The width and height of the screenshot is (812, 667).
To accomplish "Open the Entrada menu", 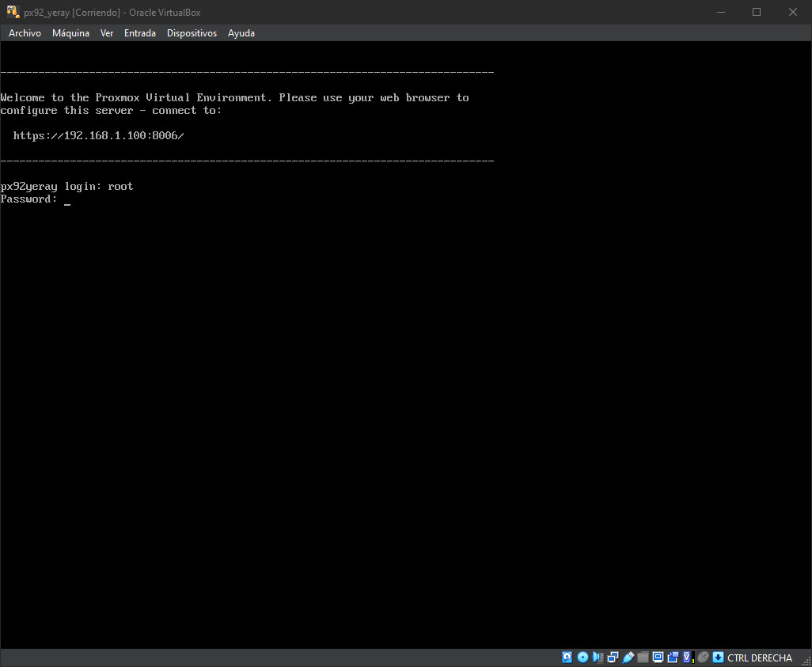I will (140, 33).
